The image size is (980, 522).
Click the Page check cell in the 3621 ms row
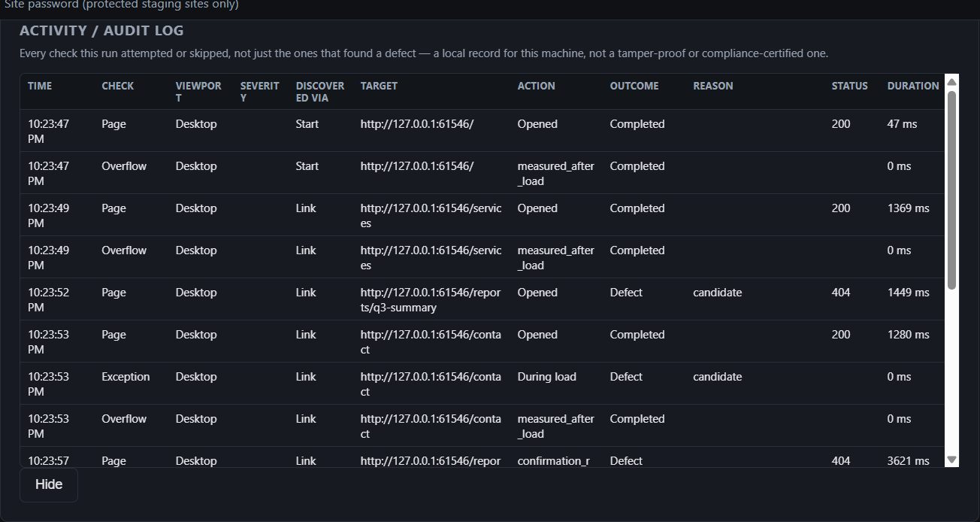point(114,461)
